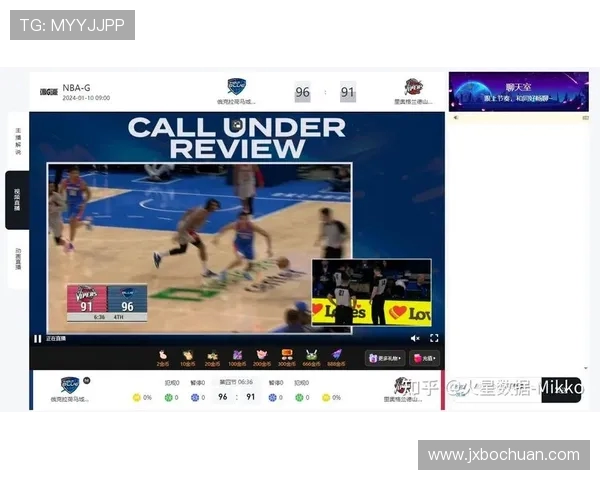Viewport: 600px width, 480px height.
Task: Send the 10 gold coin gift
Action: click(x=187, y=356)
